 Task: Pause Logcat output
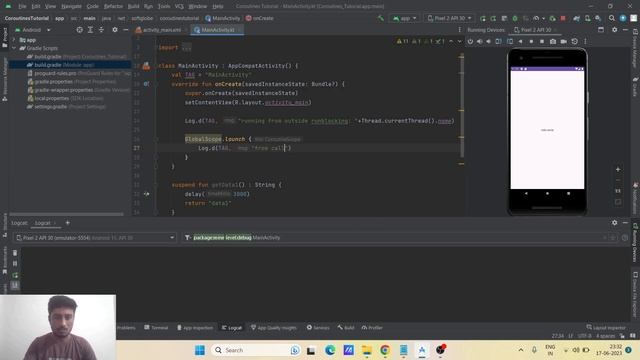15,264
